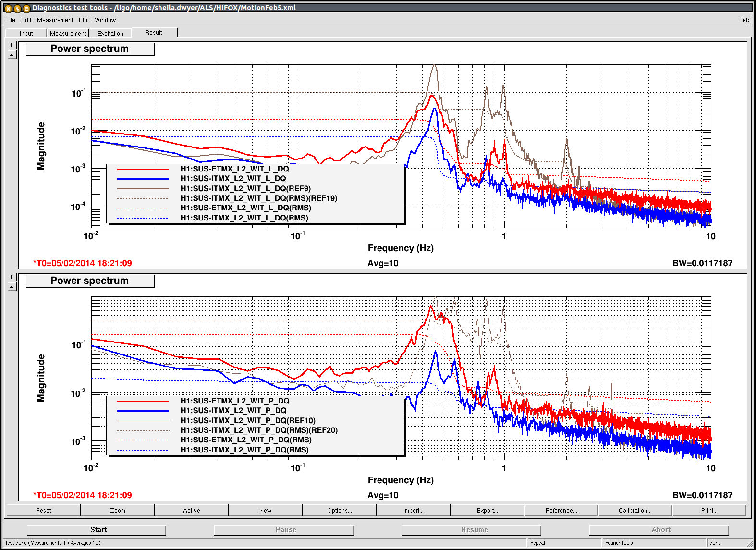
Task: Click the right-arrow button beside the lower plot
Action: (x=12, y=277)
